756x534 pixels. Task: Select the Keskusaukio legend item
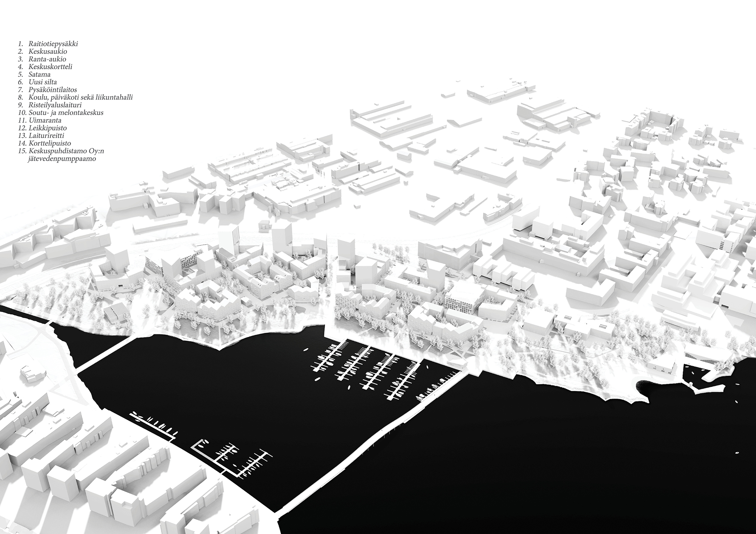pos(48,51)
